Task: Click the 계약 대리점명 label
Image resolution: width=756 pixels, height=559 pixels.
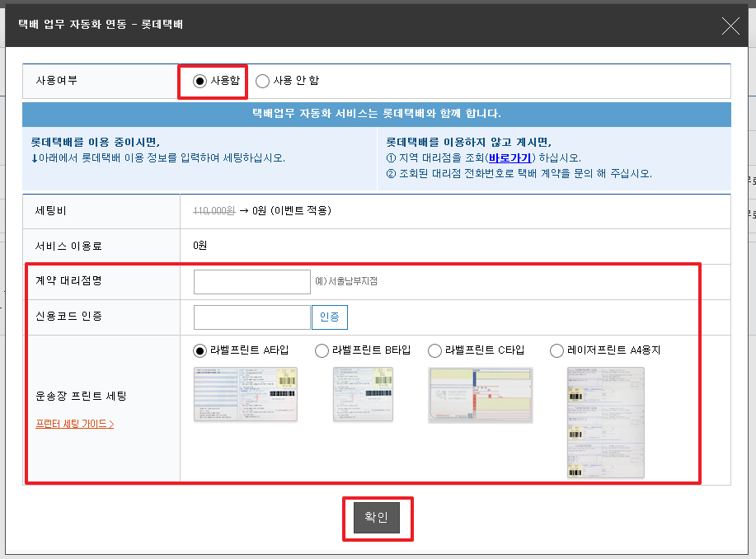Action: pyautogui.click(x=68, y=280)
